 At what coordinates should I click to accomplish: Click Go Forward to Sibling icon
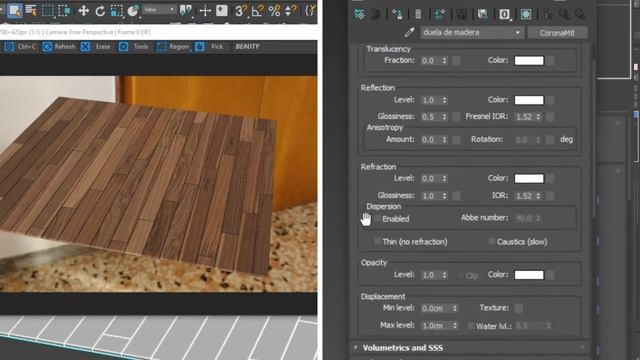point(580,14)
